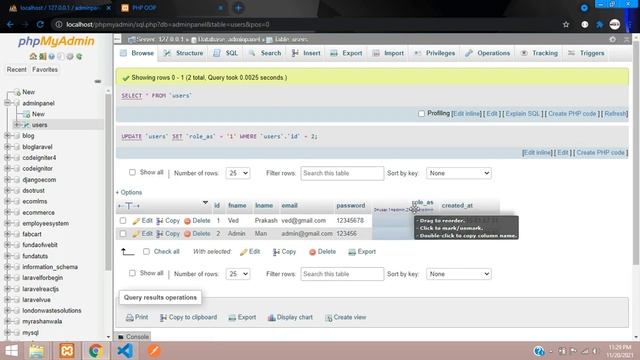Open the Console bar

pos(133,337)
